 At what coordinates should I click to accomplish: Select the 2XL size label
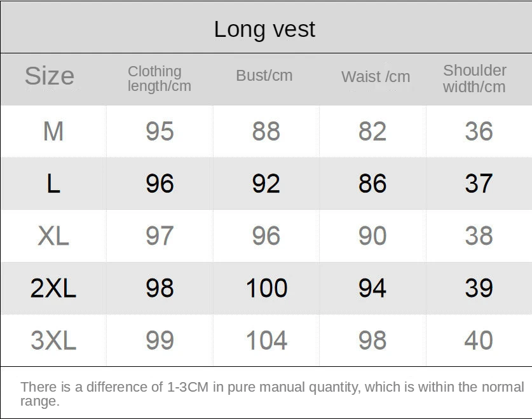point(53,288)
